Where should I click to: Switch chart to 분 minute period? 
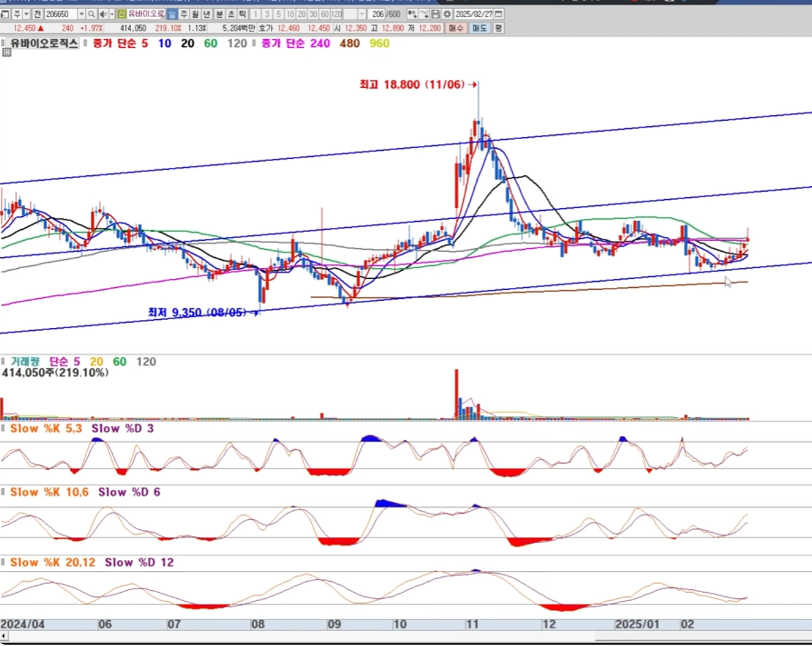coord(219,14)
